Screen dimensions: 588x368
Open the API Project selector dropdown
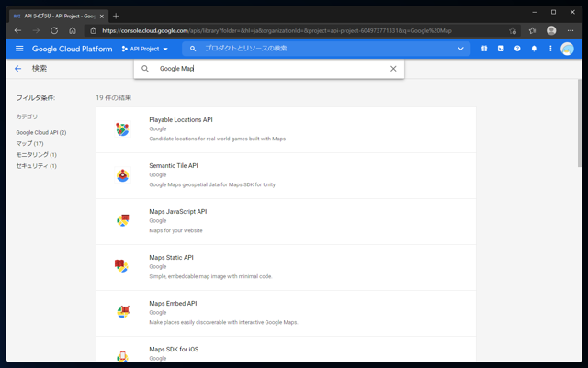tap(145, 49)
